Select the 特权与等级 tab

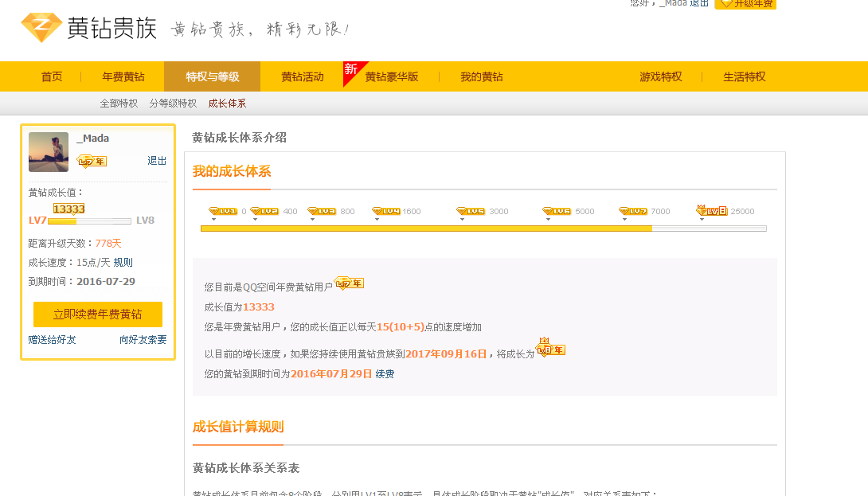tap(213, 76)
